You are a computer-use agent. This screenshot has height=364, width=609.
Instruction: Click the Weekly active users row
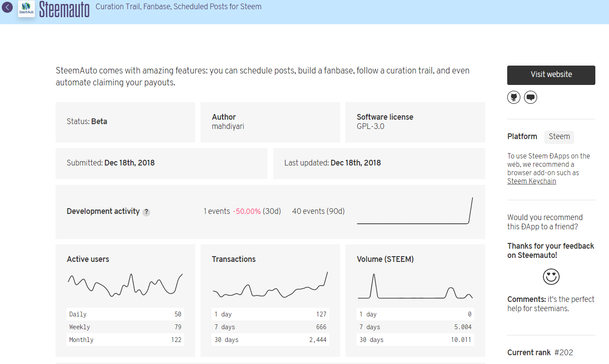pos(125,327)
